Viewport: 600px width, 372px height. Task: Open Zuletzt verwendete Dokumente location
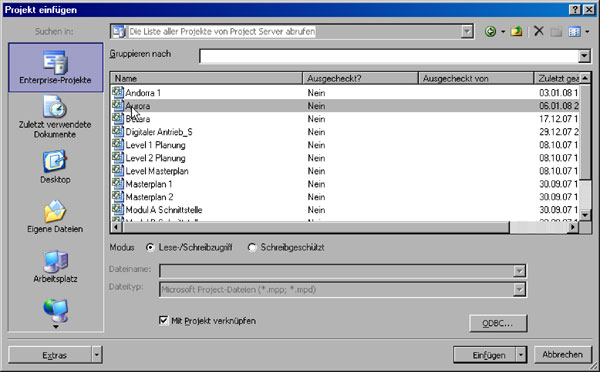coord(55,117)
